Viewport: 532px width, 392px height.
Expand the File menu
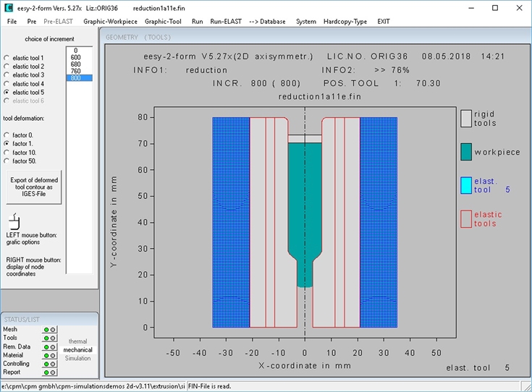12,22
